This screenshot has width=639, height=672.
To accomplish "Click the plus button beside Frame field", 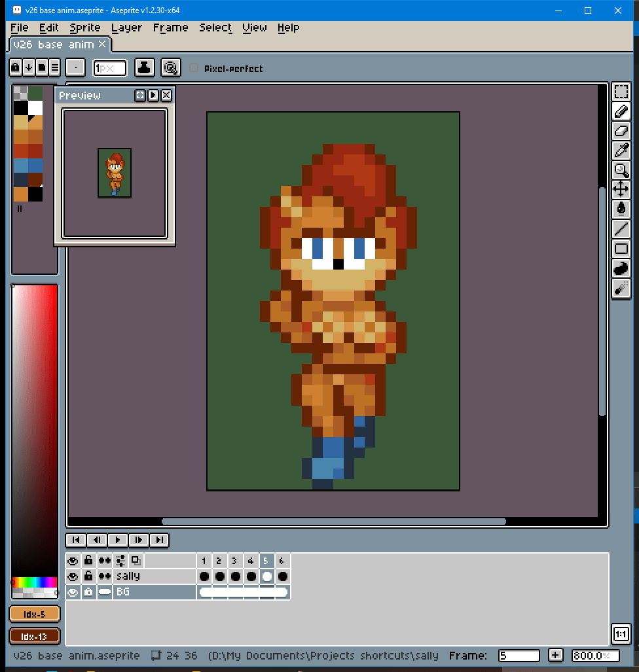I will 555,655.
